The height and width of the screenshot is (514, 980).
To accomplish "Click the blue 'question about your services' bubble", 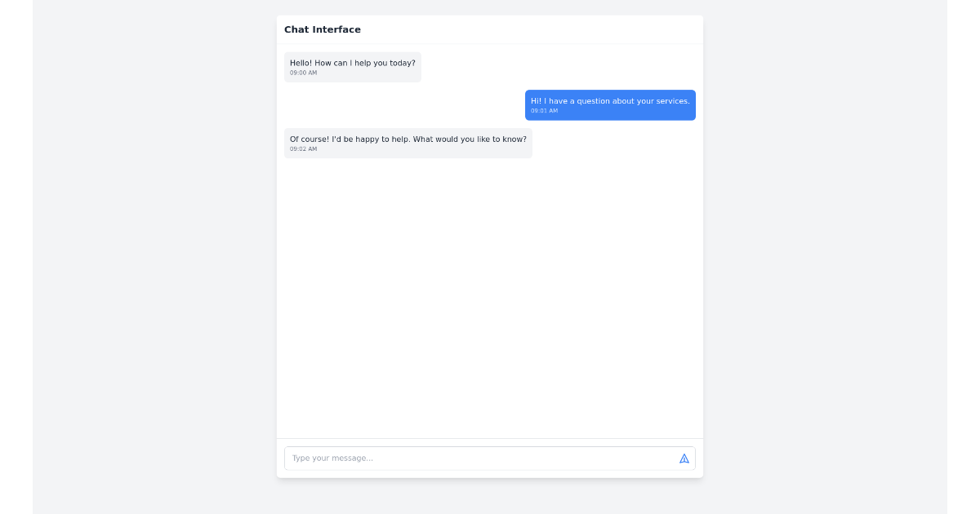I will [x=610, y=100].
